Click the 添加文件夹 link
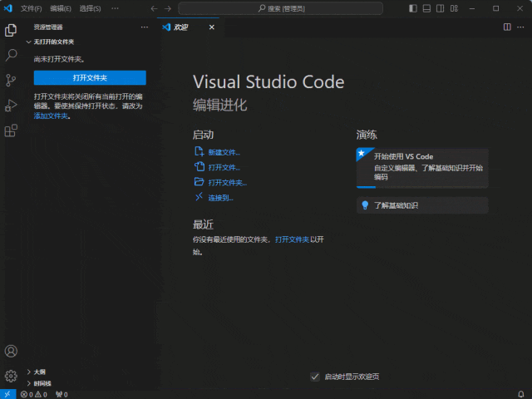Image resolution: width=532 pixels, height=399 pixels. coord(51,116)
